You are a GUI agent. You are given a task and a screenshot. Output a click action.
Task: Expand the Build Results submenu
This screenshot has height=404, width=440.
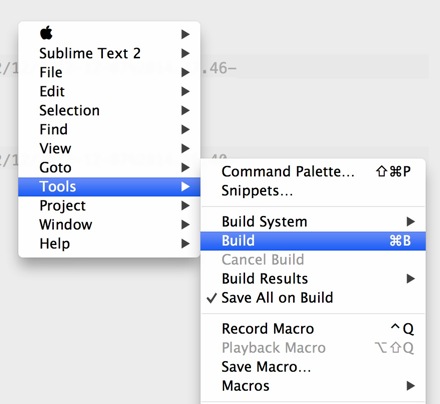point(313,279)
